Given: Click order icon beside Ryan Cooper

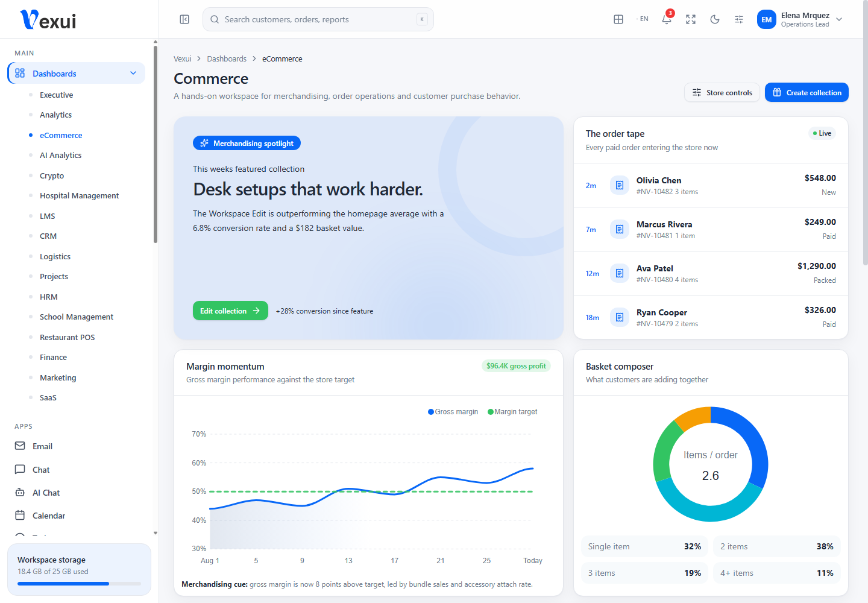Looking at the screenshot, I should [x=620, y=317].
